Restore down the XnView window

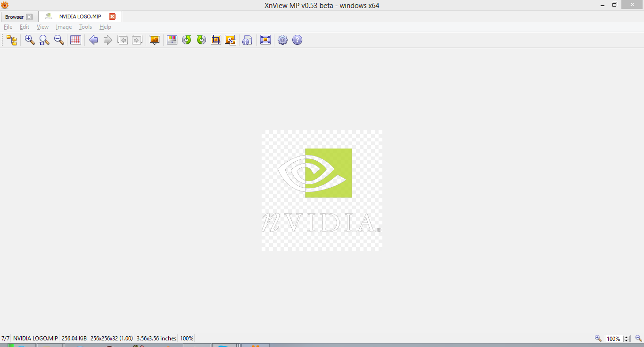[x=615, y=5]
